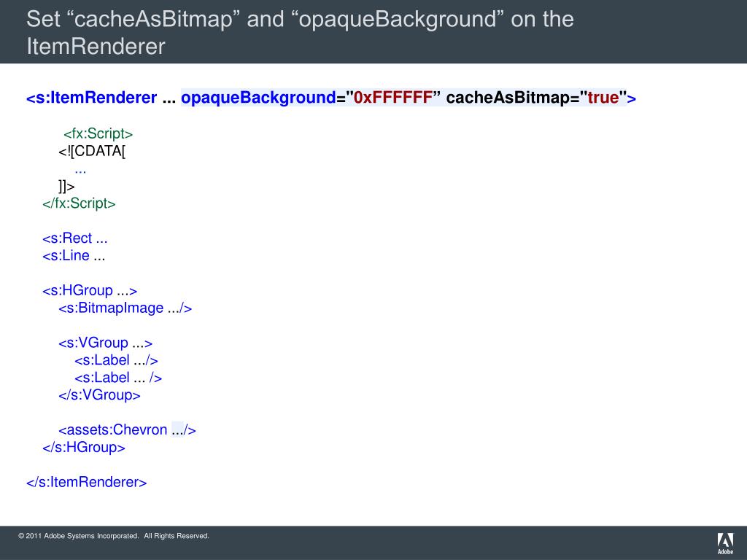This screenshot has width=747, height=560.
Task: Click the opening <s:VGroup ...> tag
Action: (105, 343)
